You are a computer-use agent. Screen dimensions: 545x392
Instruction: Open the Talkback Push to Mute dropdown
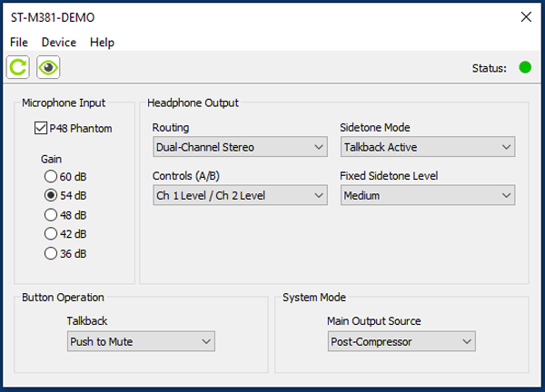[142, 341]
